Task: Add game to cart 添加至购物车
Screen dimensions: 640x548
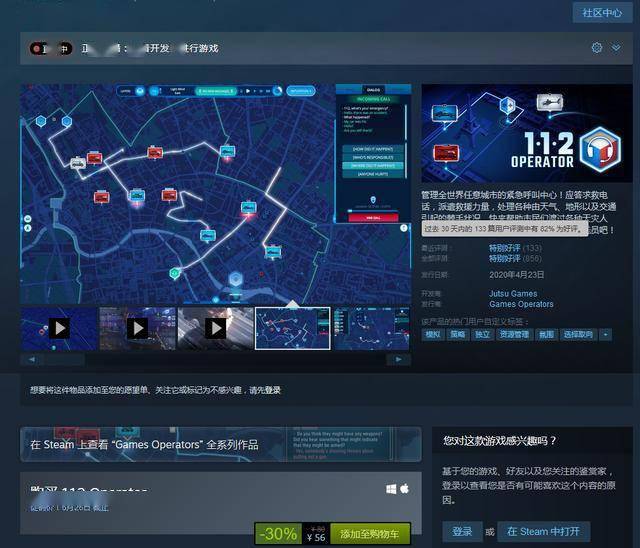Action: tap(370, 534)
